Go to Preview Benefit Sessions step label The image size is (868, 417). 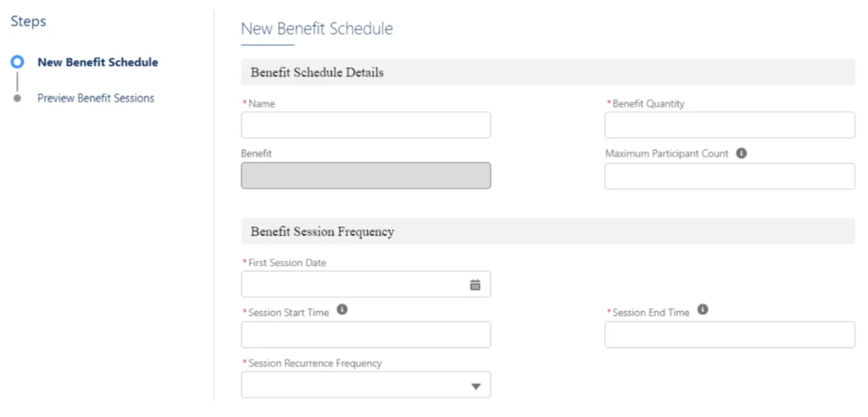[96, 98]
